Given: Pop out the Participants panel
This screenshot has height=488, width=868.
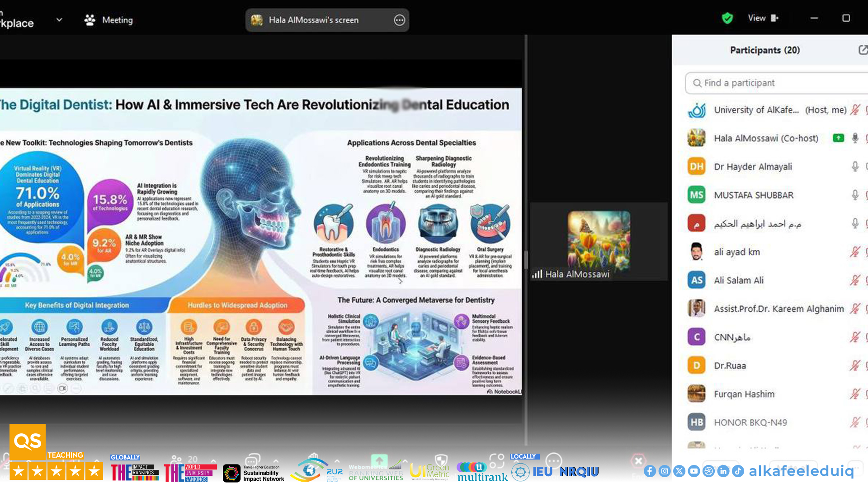Looking at the screenshot, I should point(863,50).
